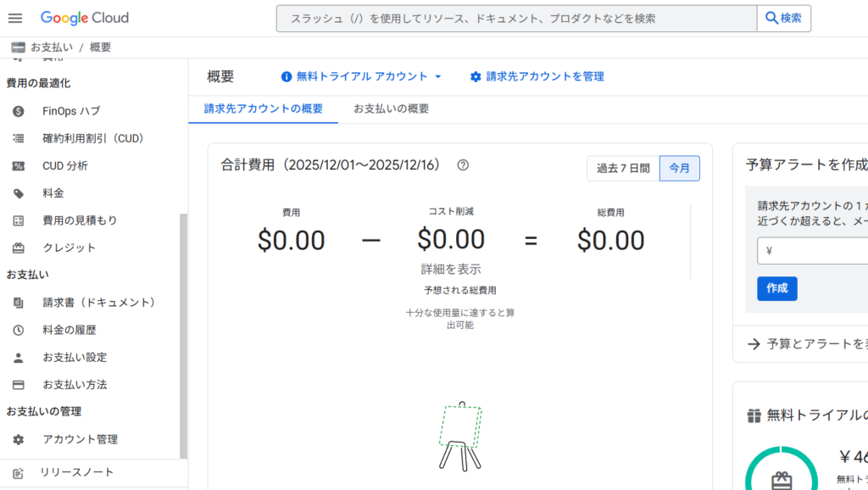The height and width of the screenshot is (490, 868).
Task: Click the お支払い方法 credit card icon
Action: tap(19, 385)
